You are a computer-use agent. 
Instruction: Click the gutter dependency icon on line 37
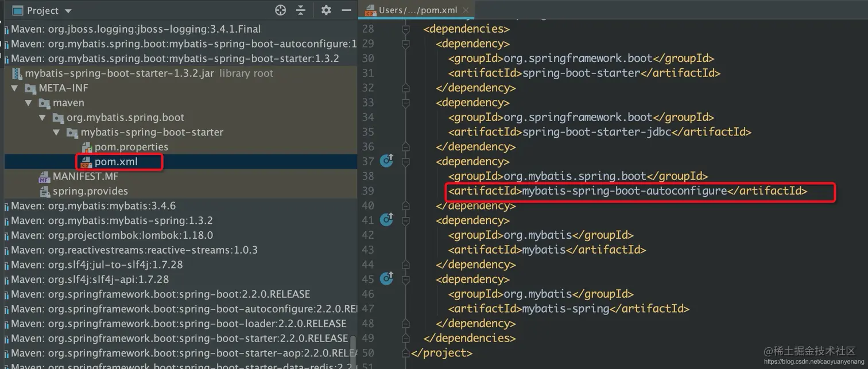[387, 161]
